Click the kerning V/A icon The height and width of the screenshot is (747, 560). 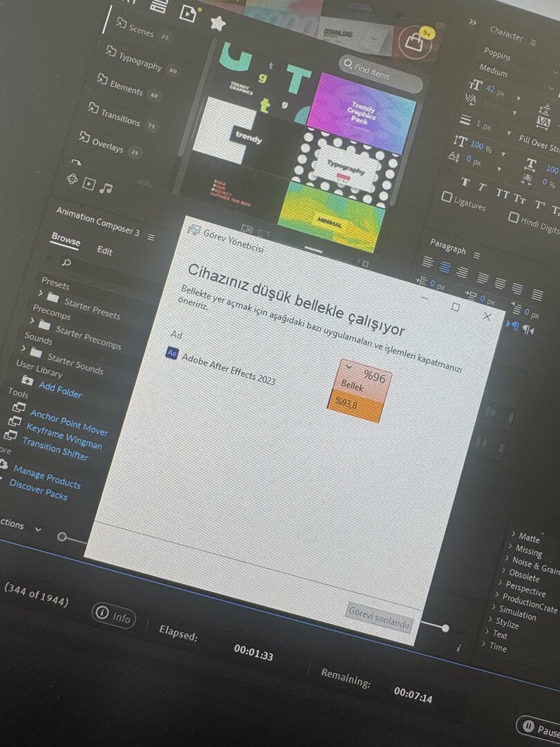[471, 99]
